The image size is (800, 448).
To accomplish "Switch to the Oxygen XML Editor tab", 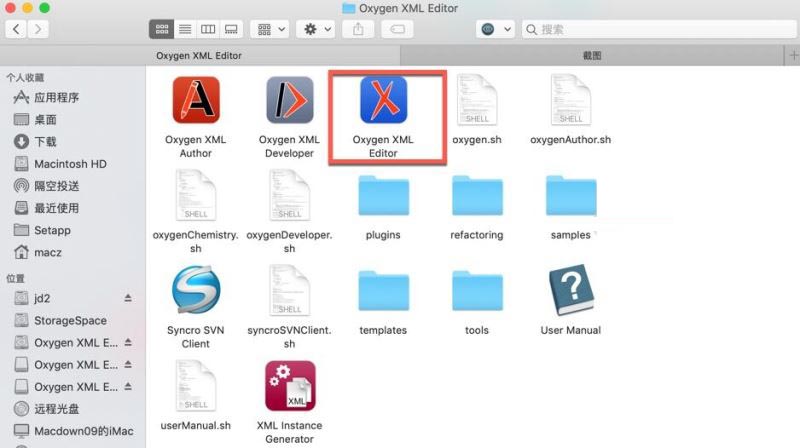I will point(199,56).
